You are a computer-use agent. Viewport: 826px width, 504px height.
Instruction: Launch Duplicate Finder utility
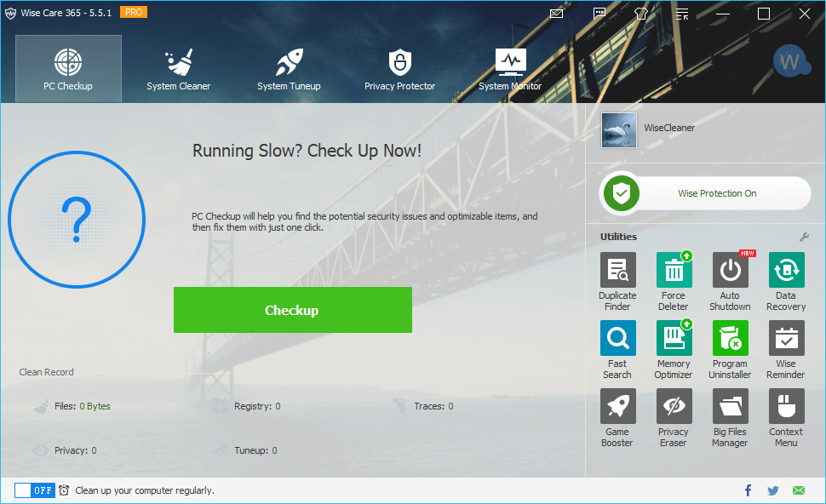(617, 282)
